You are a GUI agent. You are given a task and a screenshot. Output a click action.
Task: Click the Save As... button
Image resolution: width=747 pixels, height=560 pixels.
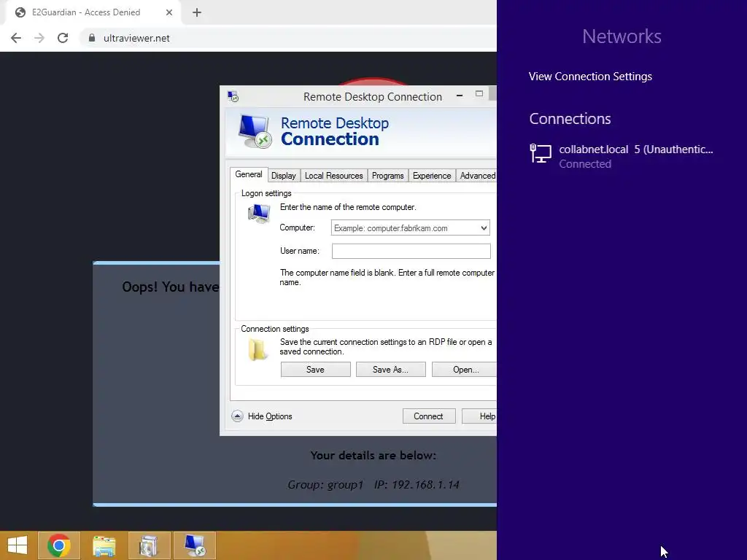click(391, 370)
